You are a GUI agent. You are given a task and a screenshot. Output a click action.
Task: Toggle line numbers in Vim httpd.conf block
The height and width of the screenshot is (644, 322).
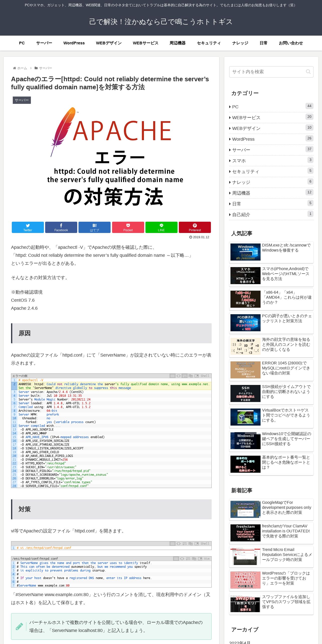tap(176, 558)
